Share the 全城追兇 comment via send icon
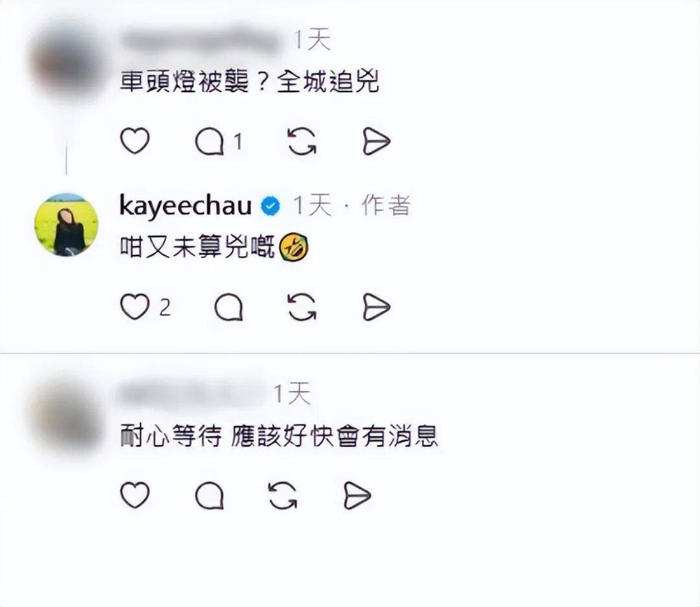This screenshot has height=607, width=700. [x=376, y=141]
